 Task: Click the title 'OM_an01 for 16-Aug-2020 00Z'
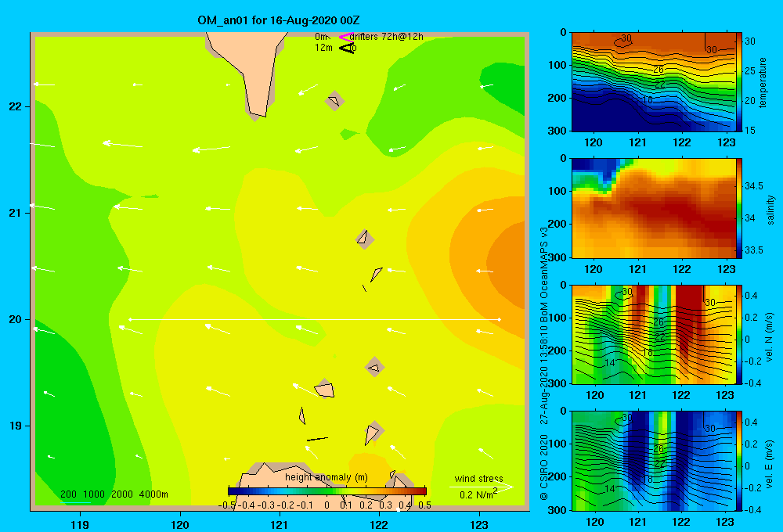(279, 20)
